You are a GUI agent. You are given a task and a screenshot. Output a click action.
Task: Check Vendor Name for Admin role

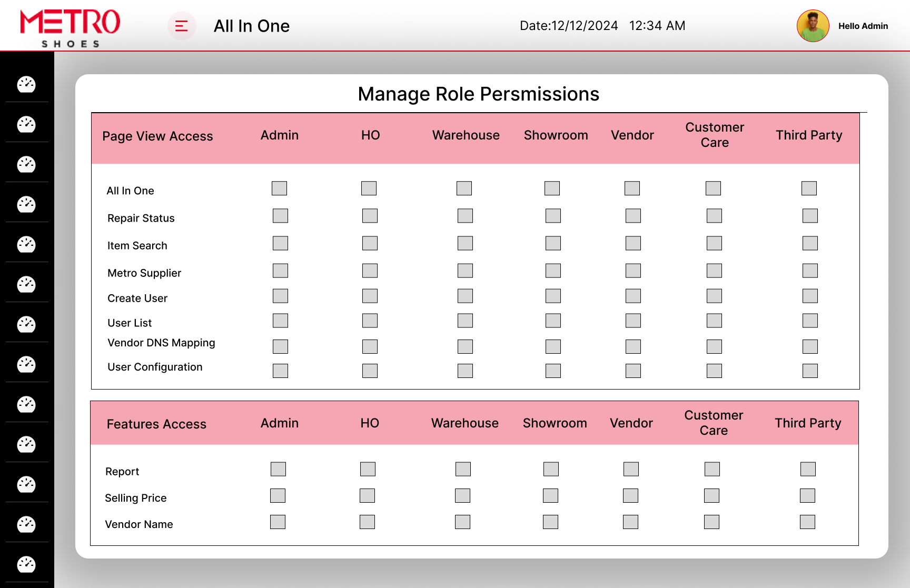click(x=278, y=522)
